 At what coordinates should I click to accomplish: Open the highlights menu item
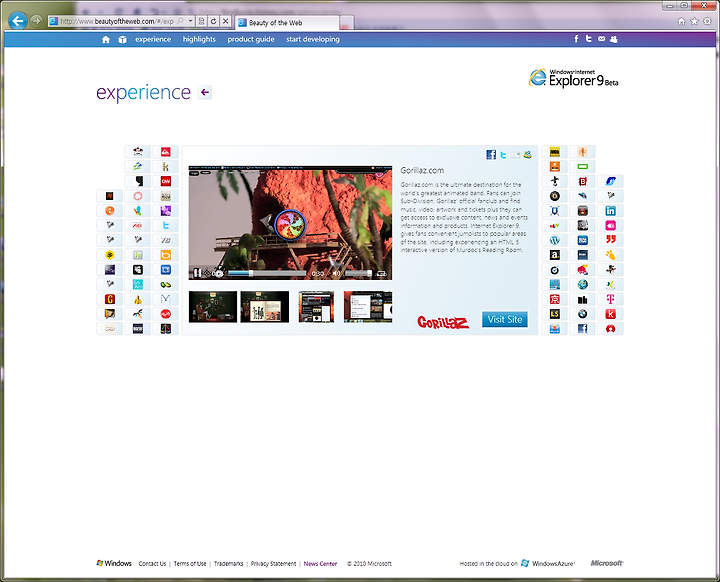click(x=199, y=40)
